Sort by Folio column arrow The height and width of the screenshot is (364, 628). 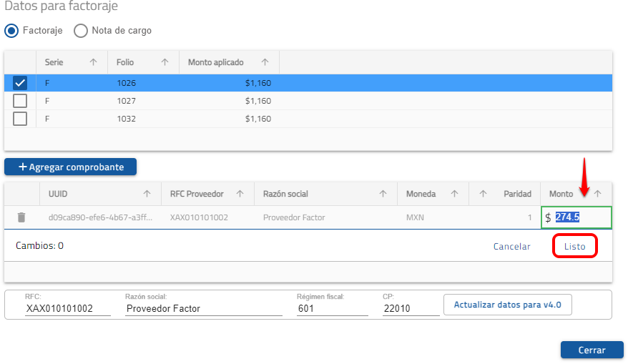click(x=165, y=62)
